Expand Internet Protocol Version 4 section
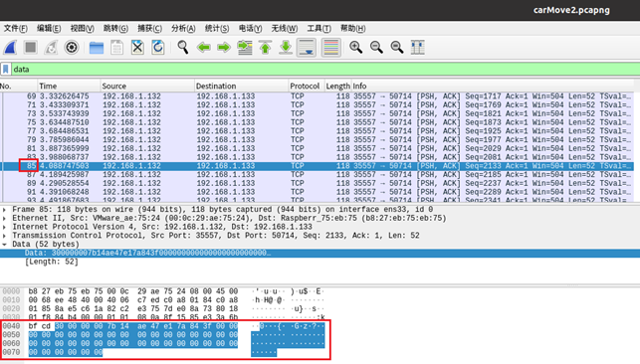 pos(5,227)
